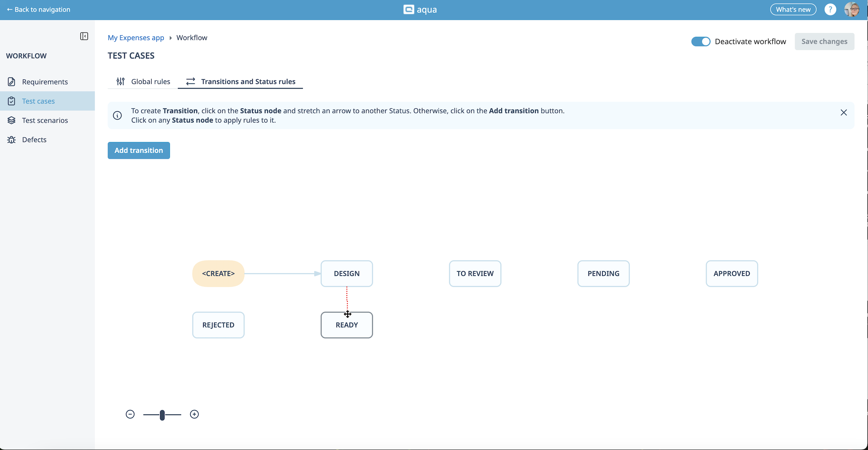Collapse the sidebar panel icon
The image size is (868, 450).
84,36
